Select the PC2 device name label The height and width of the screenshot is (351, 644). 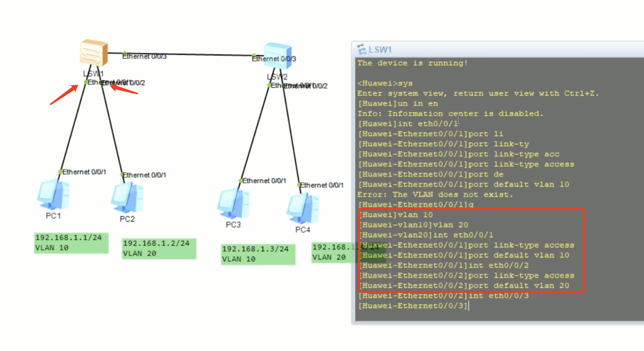tap(127, 219)
